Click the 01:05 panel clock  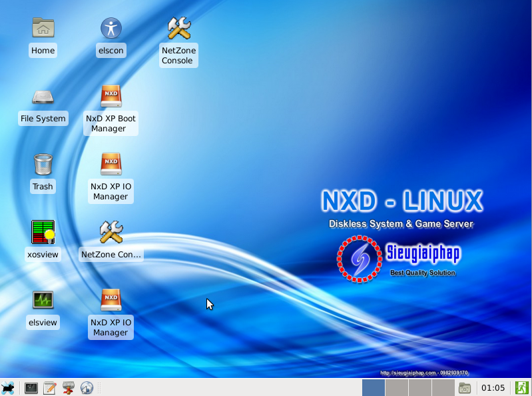tap(493, 388)
